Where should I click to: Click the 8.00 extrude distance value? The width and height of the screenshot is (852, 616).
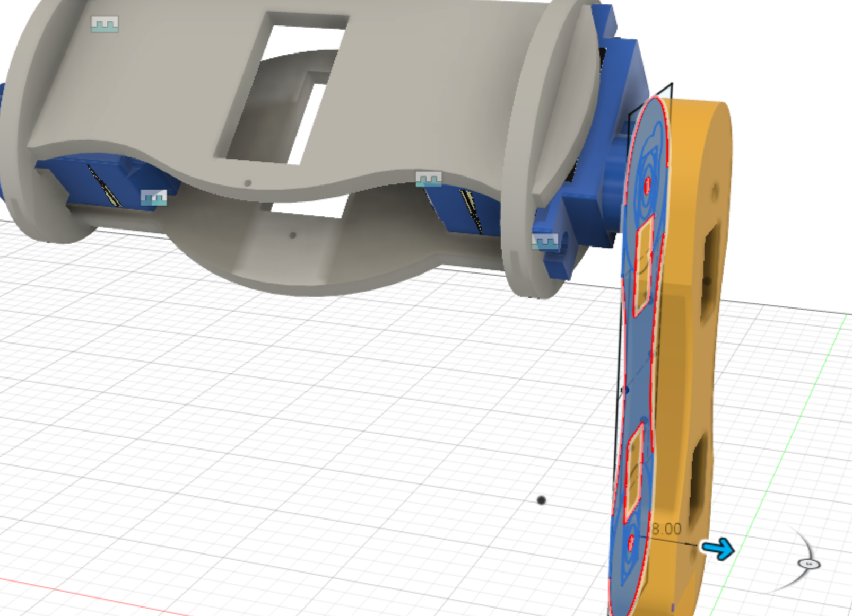pos(666,529)
